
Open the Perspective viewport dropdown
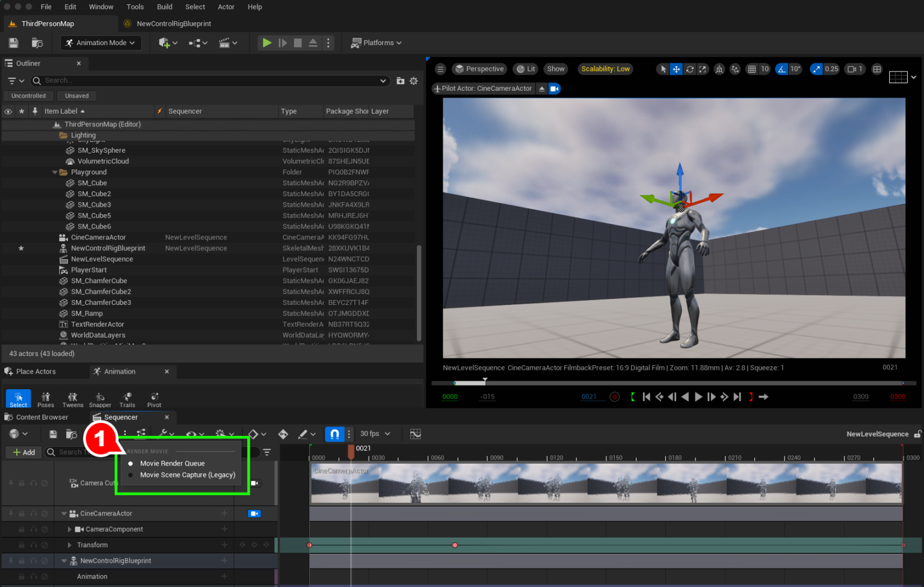479,69
